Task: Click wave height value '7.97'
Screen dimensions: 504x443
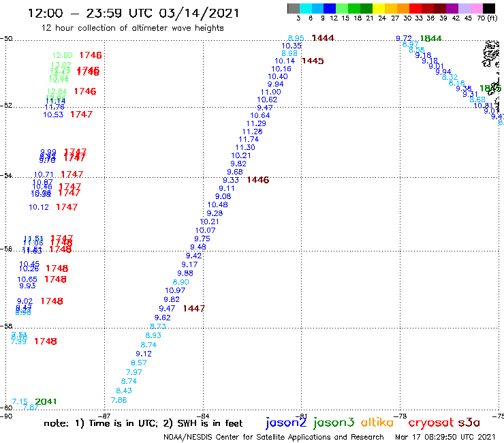Action: (x=133, y=372)
